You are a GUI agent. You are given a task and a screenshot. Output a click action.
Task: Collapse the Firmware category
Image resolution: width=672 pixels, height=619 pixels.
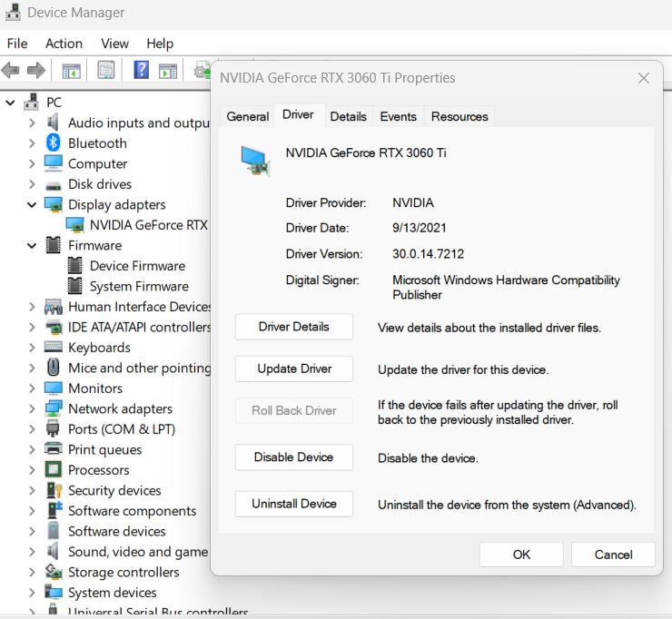tap(32, 245)
